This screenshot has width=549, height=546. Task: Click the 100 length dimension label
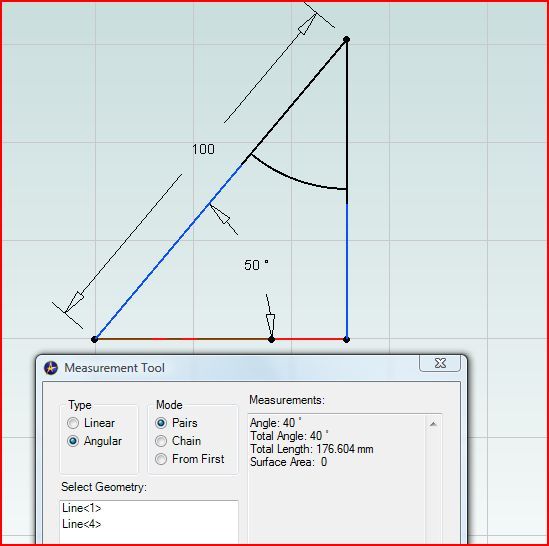pos(203,150)
